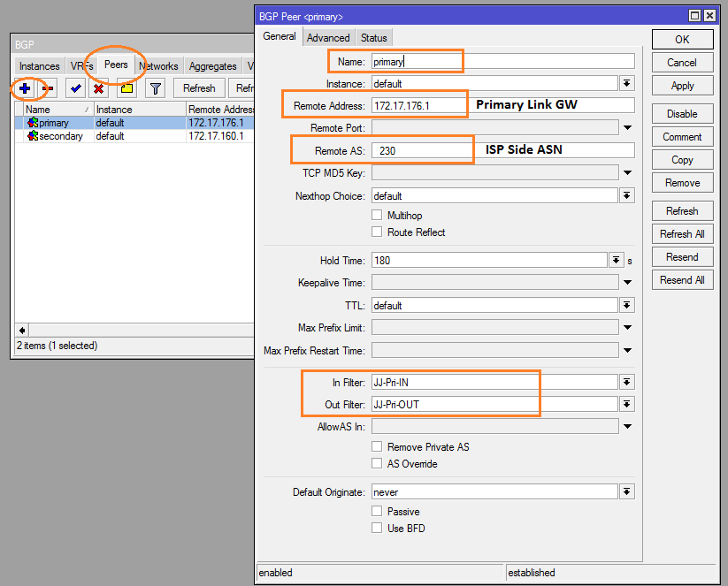Viewport: 728px width, 586px height.
Task: Open the Nexthop Choice dropdown
Action: pyautogui.click(x=626, y=196)
